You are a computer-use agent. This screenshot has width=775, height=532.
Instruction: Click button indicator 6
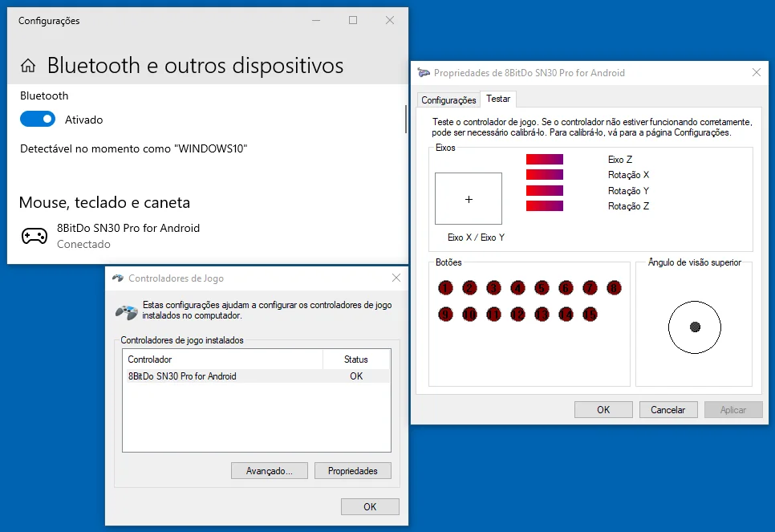click(x=566, y=288)
